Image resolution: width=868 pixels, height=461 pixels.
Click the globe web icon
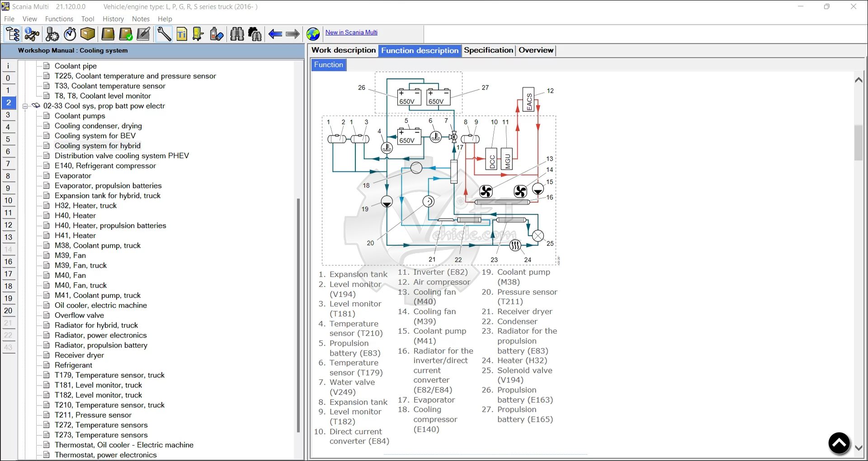(313, 34)
